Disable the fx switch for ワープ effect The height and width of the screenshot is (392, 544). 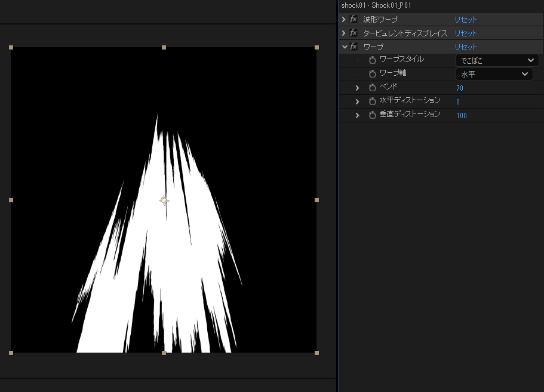pyautogui.click(x=354, y=47)
